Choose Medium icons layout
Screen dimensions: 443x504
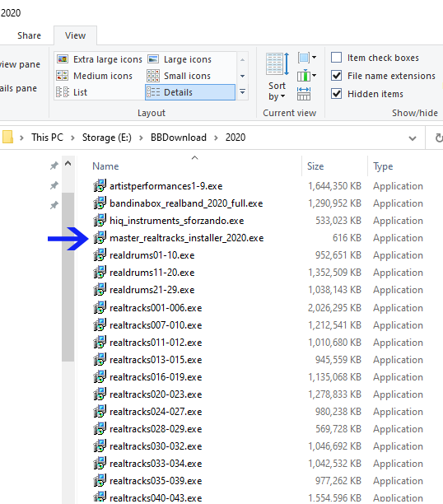tap(95, 76)
